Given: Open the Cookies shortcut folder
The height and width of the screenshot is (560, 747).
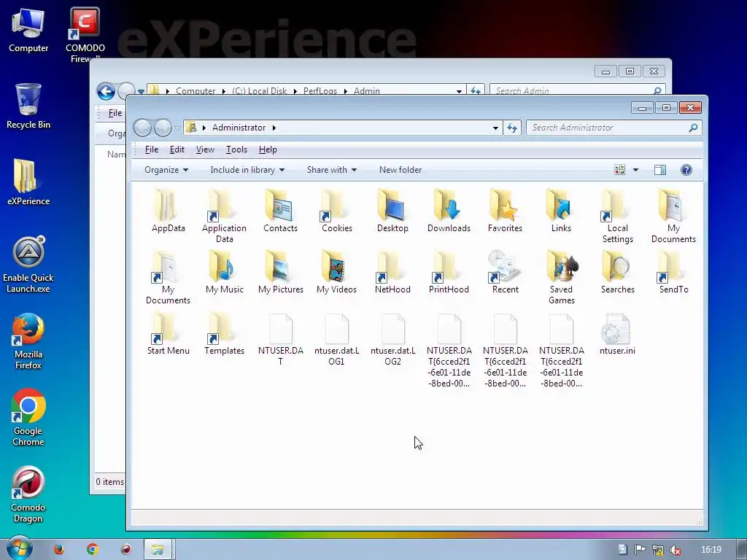Looking at the screenshot, I should (x=337, y=211).
